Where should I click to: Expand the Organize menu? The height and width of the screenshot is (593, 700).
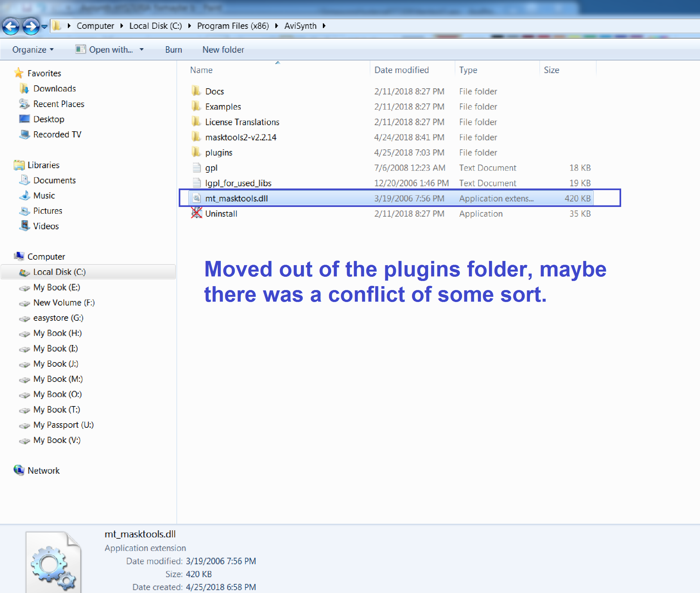pyautogui.click(x=33, y=50)
